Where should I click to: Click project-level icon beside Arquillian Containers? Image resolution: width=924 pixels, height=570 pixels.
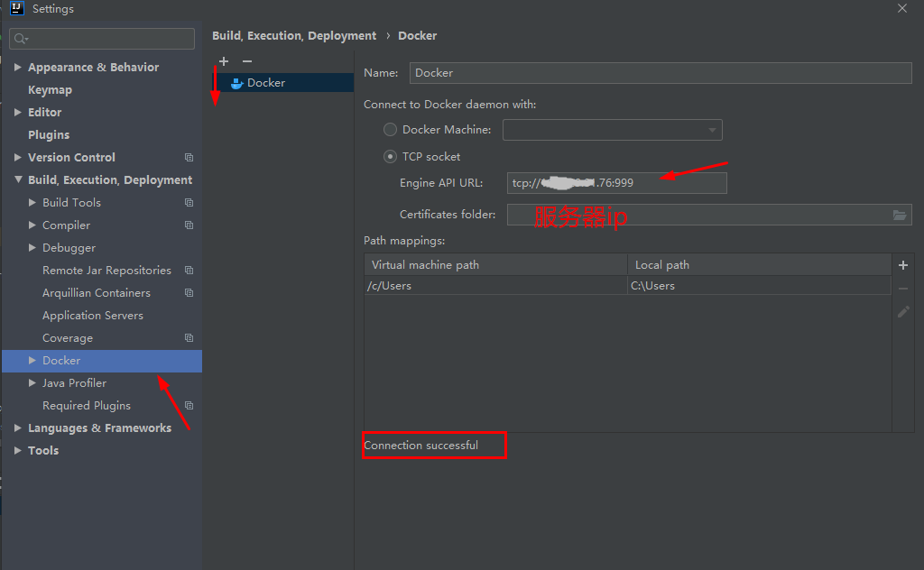tap(189, 292)
